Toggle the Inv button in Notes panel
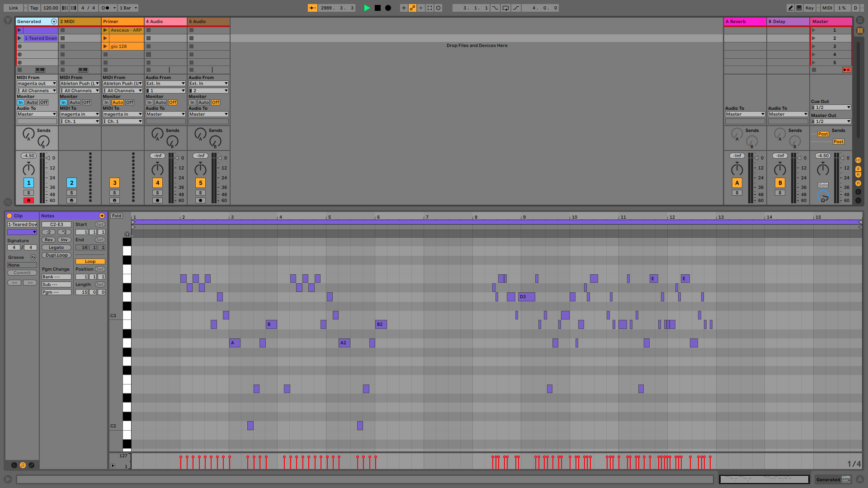This screenshot has height=488, width=868. point(64,239)
